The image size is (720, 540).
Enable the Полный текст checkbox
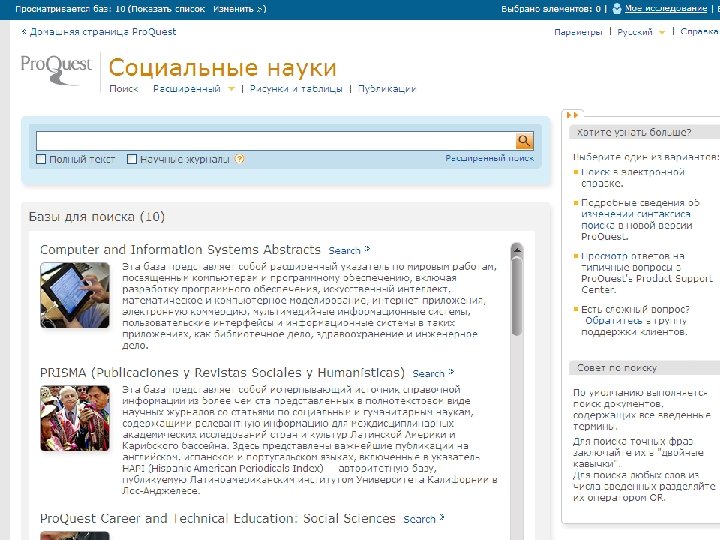(41, 159)
